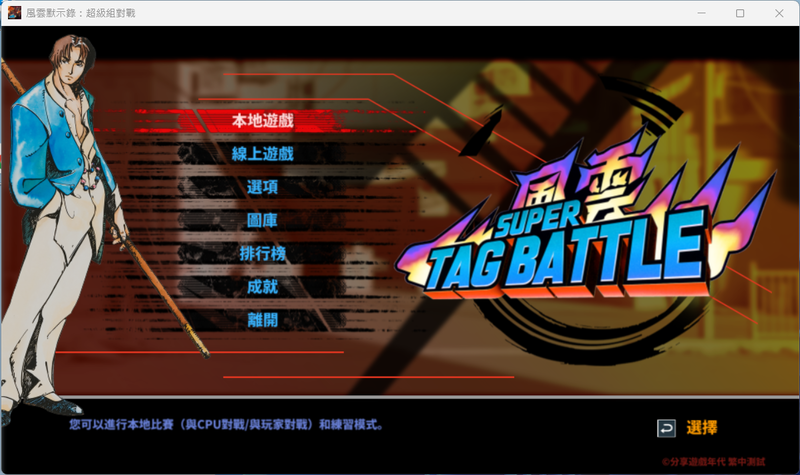Click the 選擇 select prompt label
The width and height of the screenshot is (800, 475).
702,428
